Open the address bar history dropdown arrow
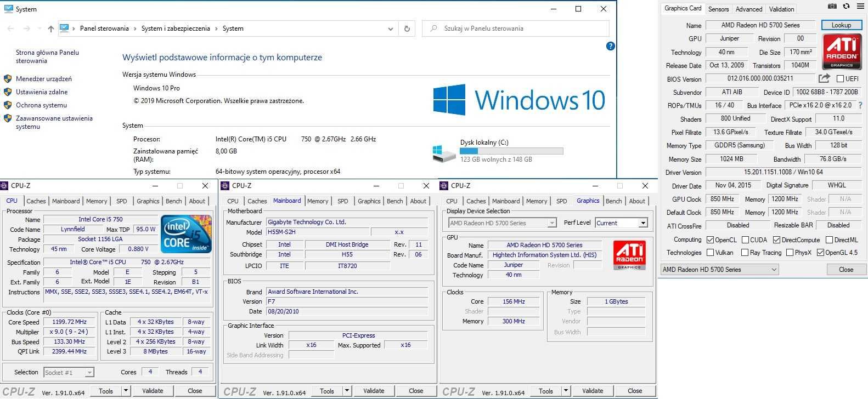The width and height of the screenshot is (868, 399). tap(390, 29)
